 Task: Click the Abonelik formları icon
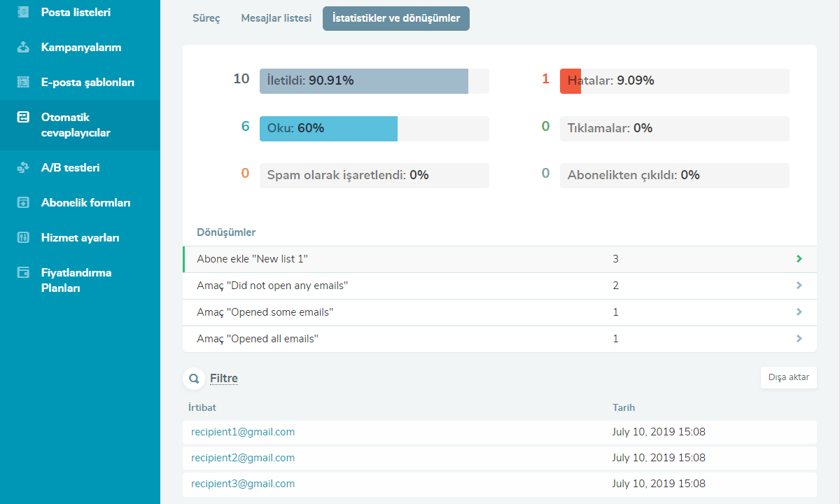click(23, 203)
